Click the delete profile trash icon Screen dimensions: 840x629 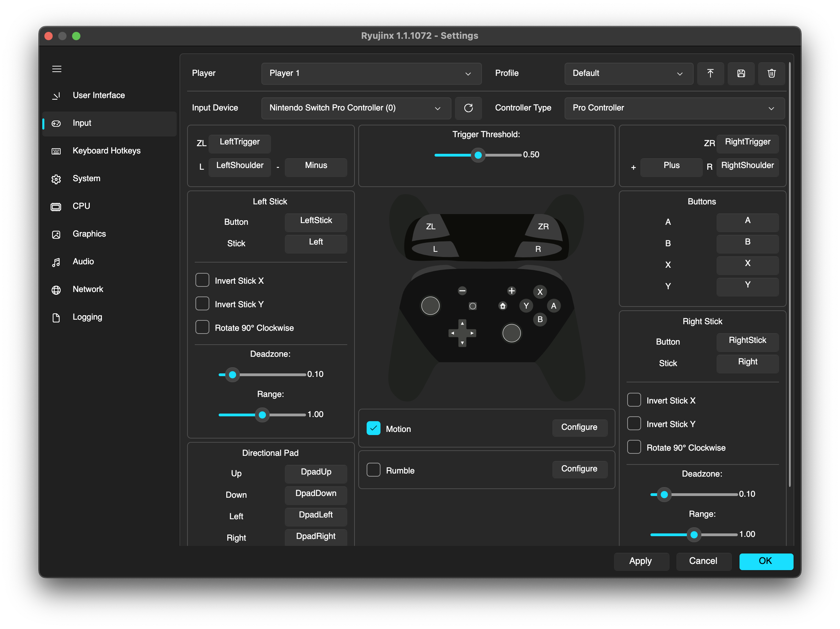coord(771,73)
